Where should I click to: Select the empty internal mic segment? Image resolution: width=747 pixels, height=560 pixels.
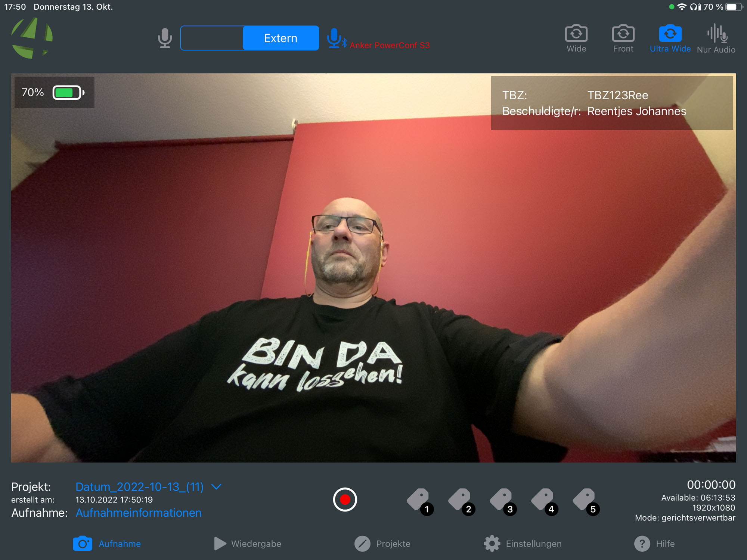212,38
